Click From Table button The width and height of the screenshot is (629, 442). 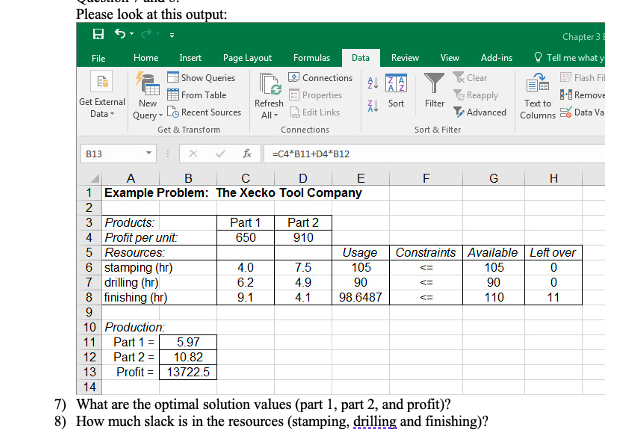(x=197, y=95)
